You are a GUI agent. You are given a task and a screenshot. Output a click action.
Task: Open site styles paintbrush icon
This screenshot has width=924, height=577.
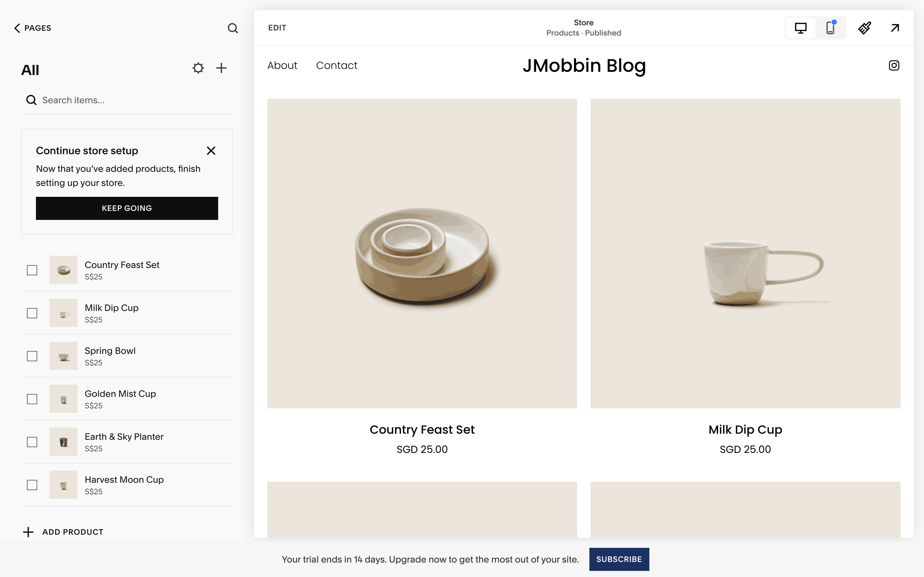tap(864, 28)
